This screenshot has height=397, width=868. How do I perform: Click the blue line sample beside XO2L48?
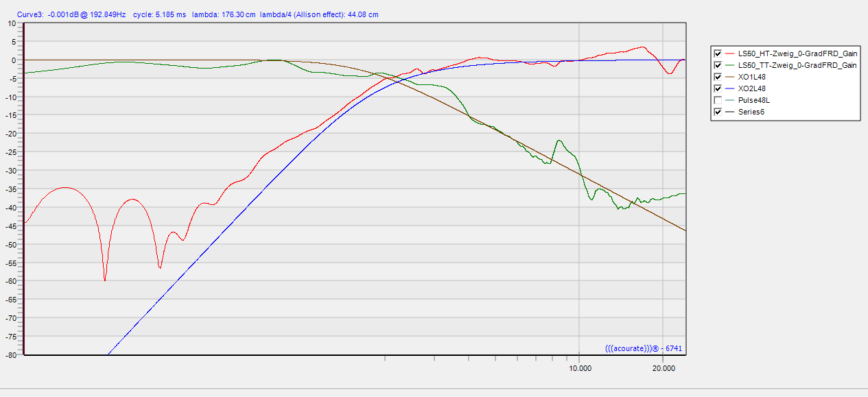(730, 88)
